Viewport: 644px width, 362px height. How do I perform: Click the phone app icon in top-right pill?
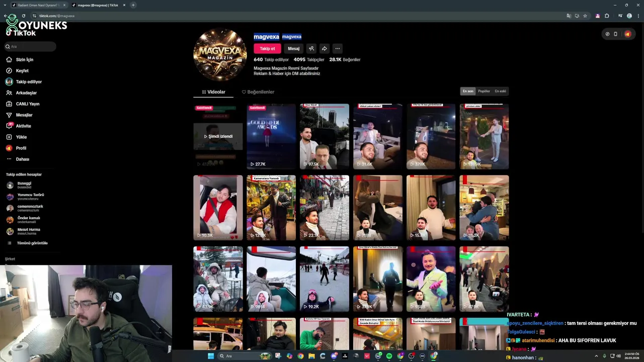(615, 34)
